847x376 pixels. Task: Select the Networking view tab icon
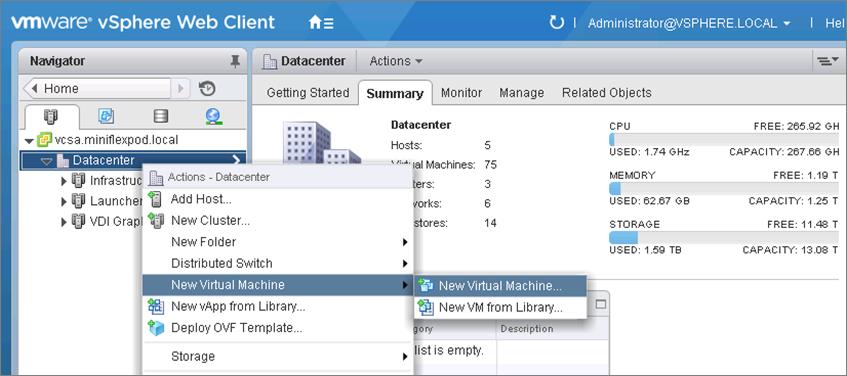coord(214,117)
